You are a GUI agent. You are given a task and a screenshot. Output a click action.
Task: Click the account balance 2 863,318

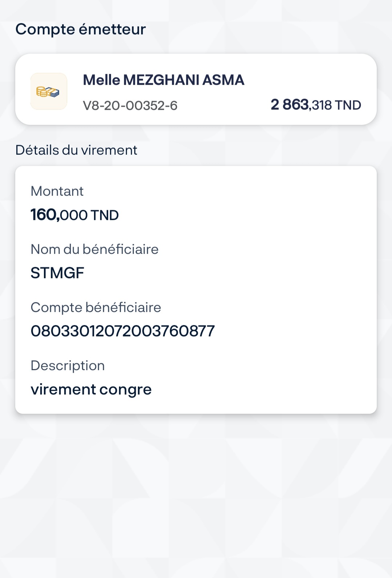(301, 105)
